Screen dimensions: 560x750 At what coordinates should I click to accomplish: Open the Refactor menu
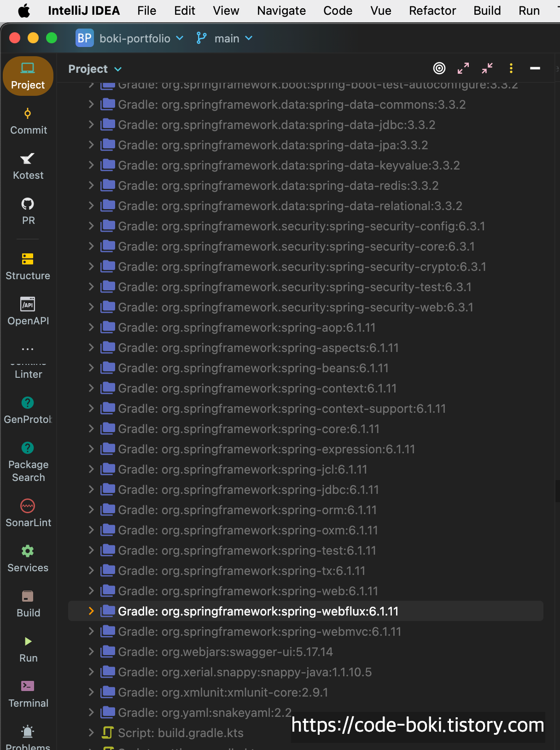(x=432, y=11)
